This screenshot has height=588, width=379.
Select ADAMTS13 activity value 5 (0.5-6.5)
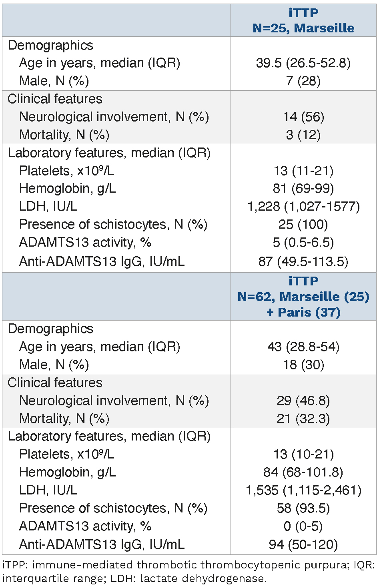(x=303, y=242)
